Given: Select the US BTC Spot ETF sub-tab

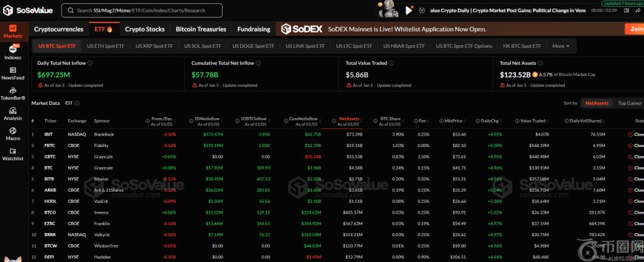Looking at the screenshot, I should 57,46.
